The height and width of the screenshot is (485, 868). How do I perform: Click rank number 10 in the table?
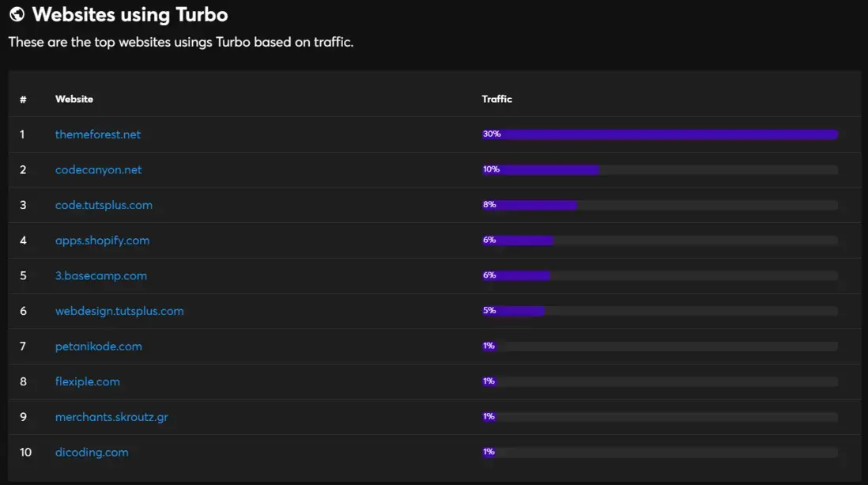(25, 453)
